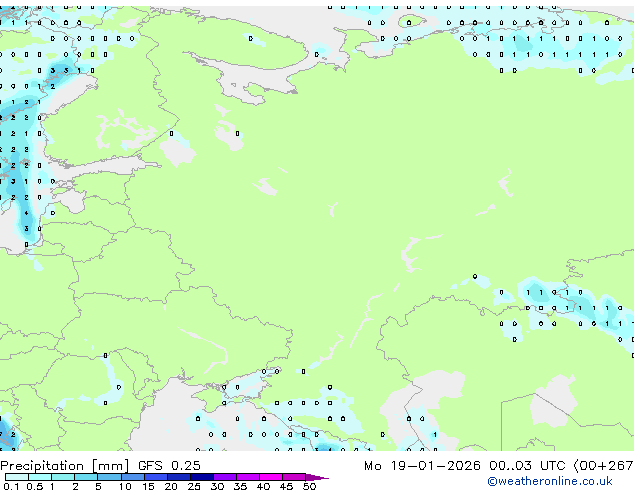
Task: Click the '35' legend scale label
Action: pos(240,486)
